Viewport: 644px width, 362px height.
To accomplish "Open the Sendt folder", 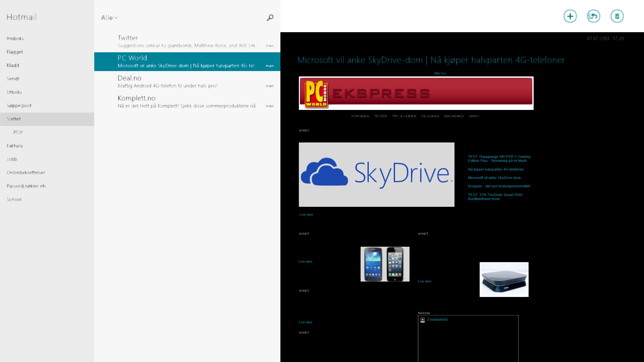I will click(47, 79).
